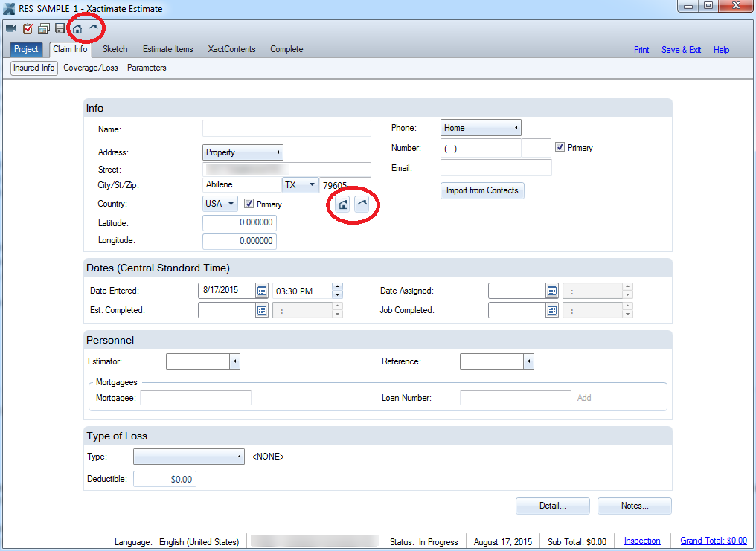Open the Notes... button

click(x=635, y=506)
